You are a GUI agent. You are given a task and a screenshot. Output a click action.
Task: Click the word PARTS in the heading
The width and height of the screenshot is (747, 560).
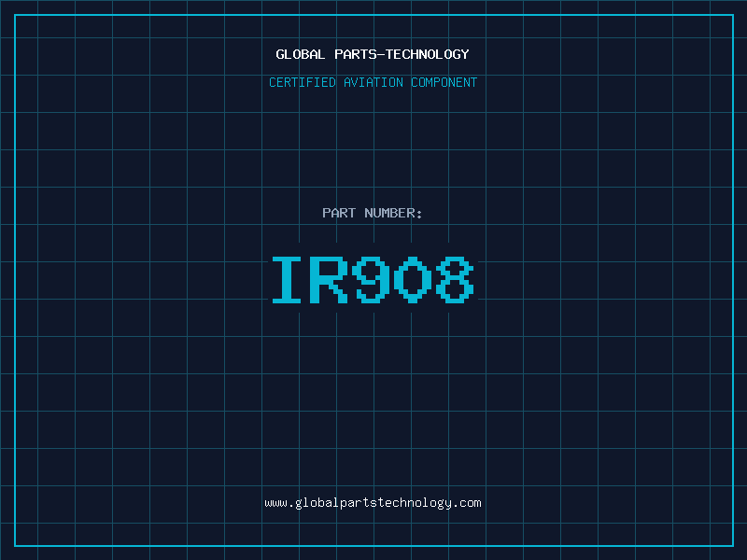(x=358, y=54)
